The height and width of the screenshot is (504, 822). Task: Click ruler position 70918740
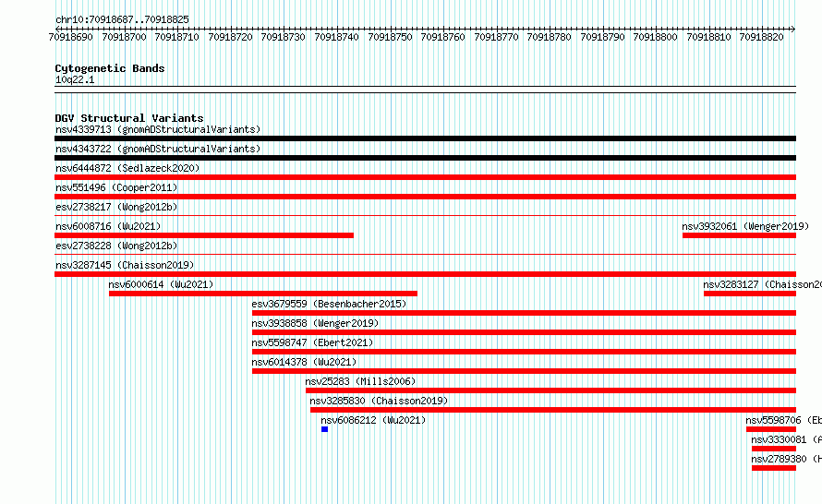coord(336,37)
